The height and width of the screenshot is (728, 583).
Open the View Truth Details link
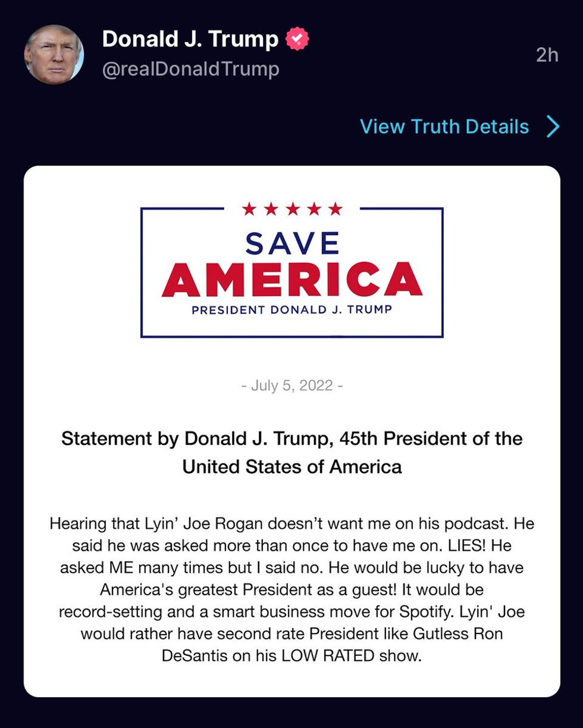click(x=444, y=127)
